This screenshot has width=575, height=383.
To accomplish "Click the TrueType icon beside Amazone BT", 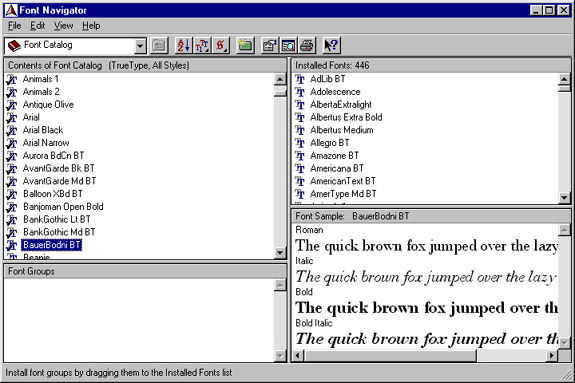I will click(x=300, y=156).
